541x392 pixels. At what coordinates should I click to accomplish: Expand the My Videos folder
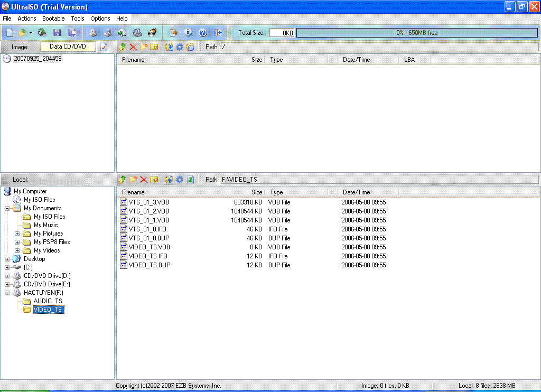pos(17,250)
